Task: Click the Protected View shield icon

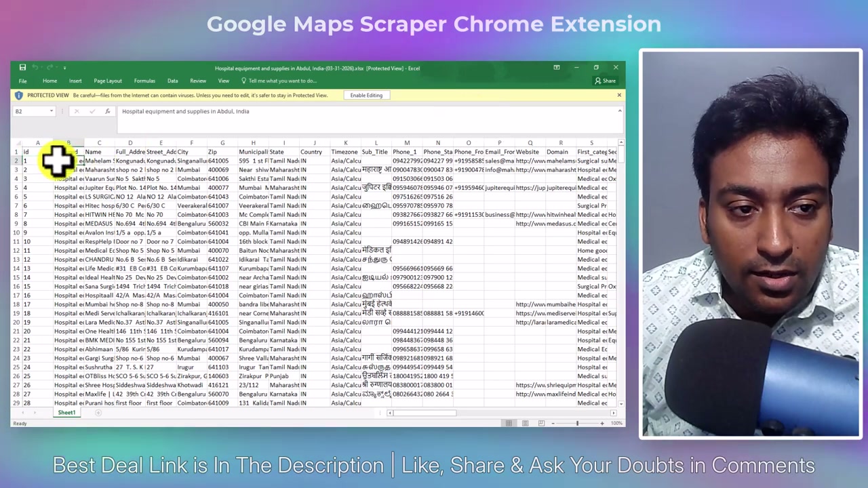Action: pyautogui.click(x=18, y=96)
